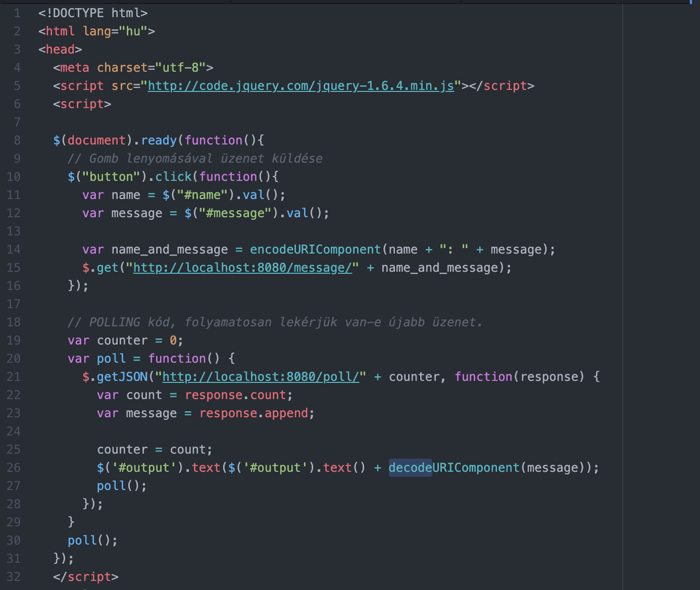Click the closing script tag on line 32
The height and width of the screenshot is (590, 700).
tap(86, 577)
